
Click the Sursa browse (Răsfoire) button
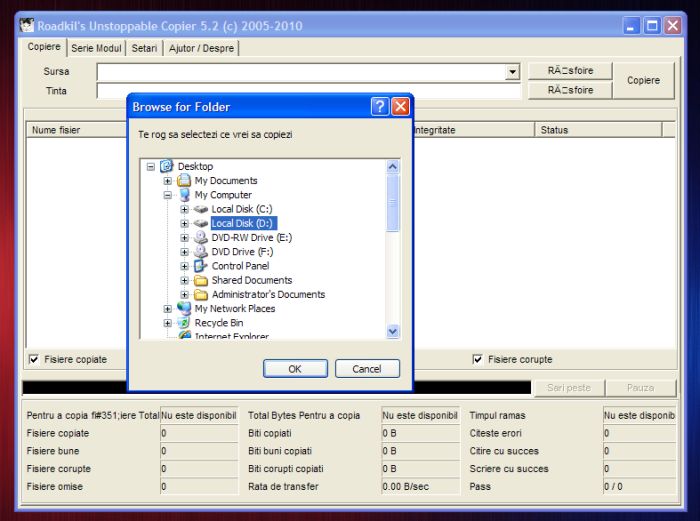click(570, 71)
